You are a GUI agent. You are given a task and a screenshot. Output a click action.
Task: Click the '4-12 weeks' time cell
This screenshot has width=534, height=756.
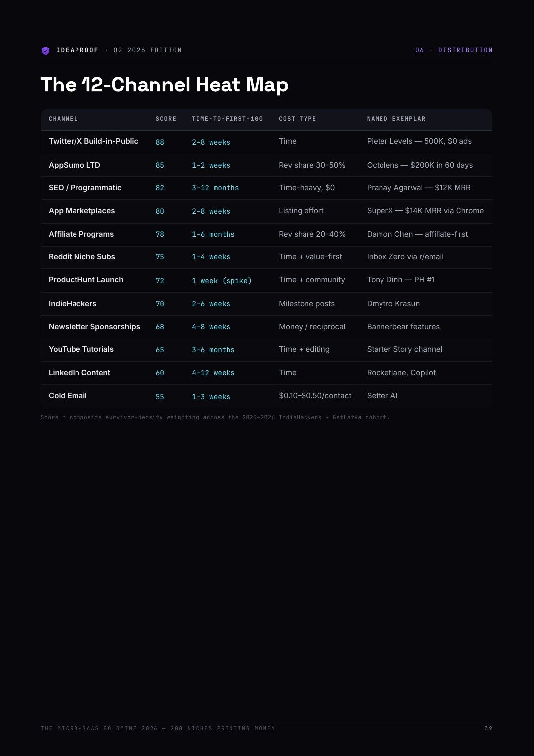coord(213,373)
